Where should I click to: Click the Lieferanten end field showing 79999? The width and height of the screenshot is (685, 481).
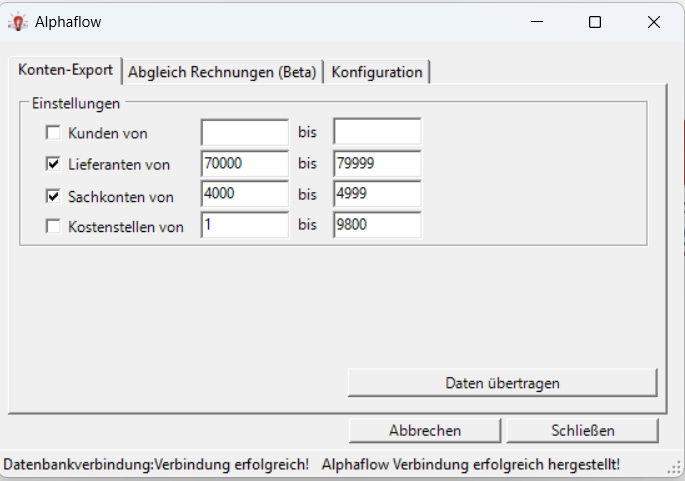point(376,163)
